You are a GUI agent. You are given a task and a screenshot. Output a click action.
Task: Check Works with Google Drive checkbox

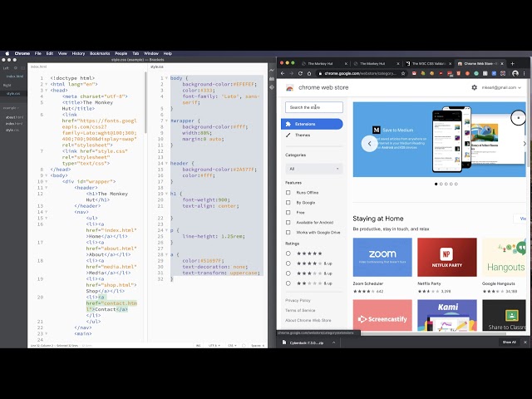click(x=288, y=233)
